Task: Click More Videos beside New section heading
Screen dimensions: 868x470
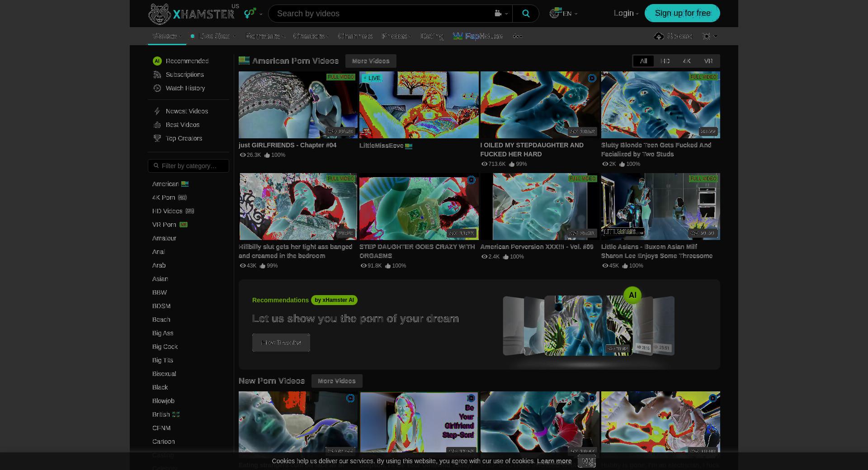Action: (x=337, y=381)
